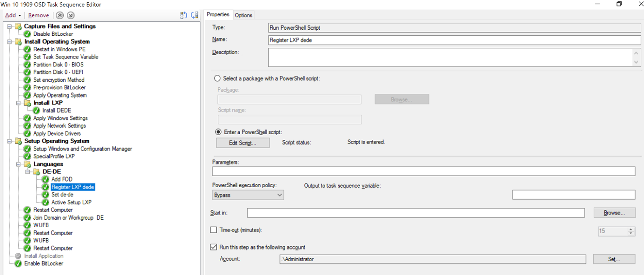Viewport: 644px width, 275px height.
Task: Move the selected step up
Action: [x=60, y=15]
